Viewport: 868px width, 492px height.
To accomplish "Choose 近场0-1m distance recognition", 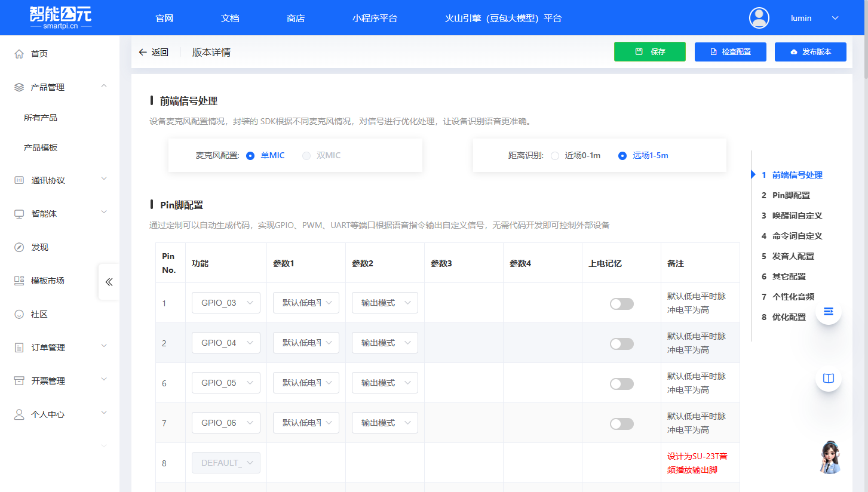I will (554, 156).
